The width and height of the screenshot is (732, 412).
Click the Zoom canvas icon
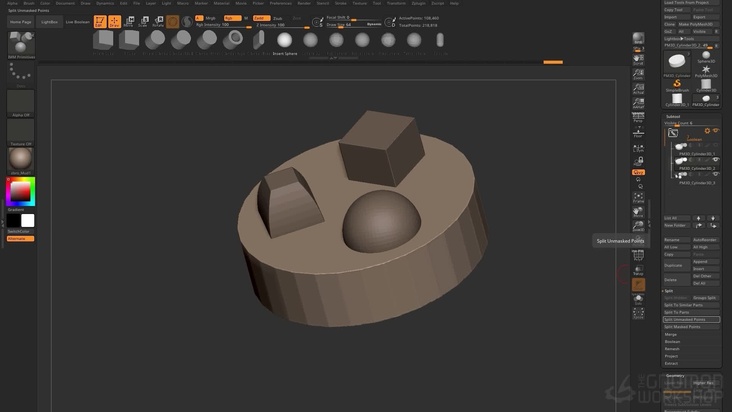638,74
